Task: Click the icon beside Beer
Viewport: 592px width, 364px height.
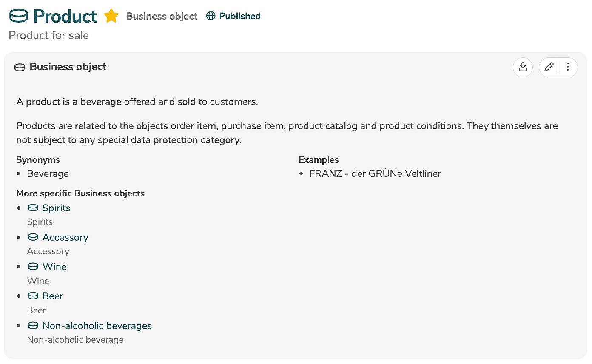Action: click(33, 296)
